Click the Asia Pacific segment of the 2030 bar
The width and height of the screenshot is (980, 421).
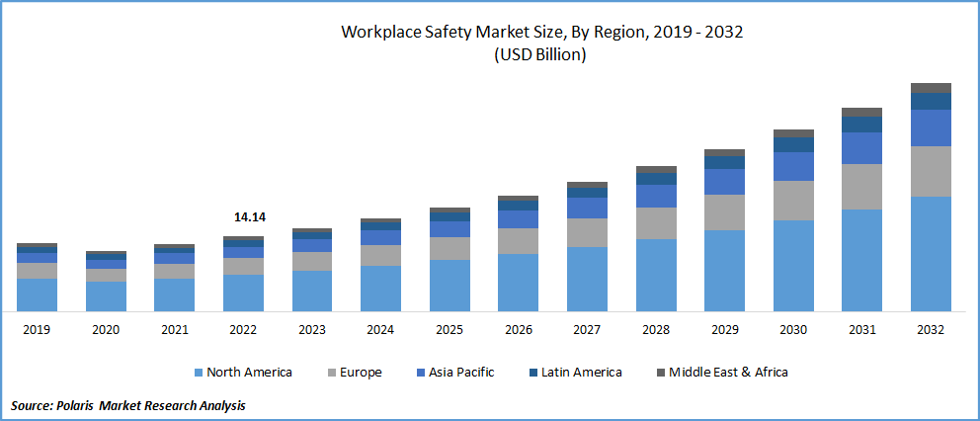pos(793,167)
